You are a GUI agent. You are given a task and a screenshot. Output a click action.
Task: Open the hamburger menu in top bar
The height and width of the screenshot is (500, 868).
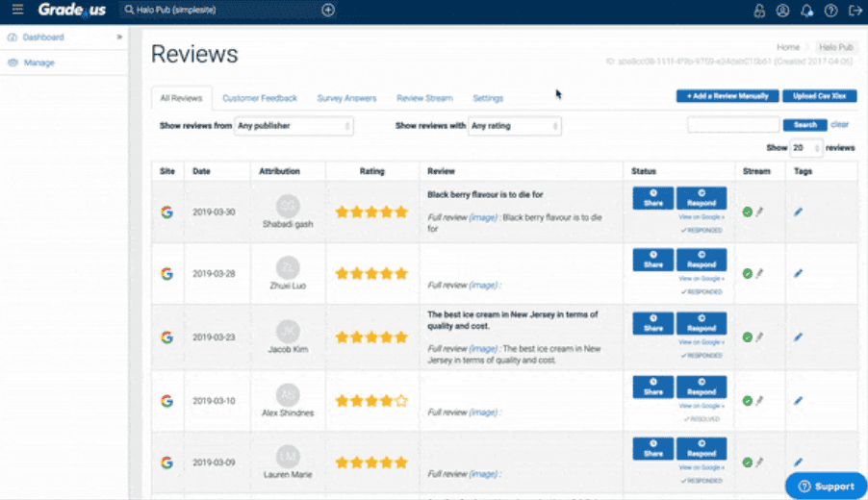point(17,10)
